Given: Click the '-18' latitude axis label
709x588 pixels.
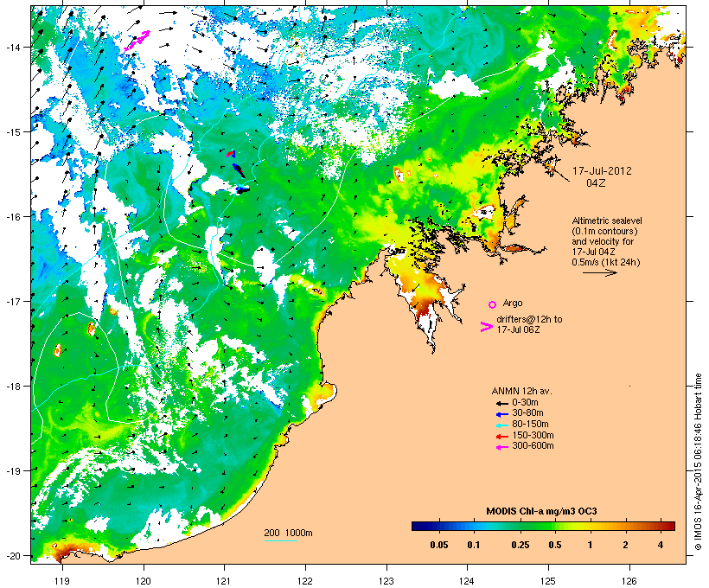Looking at the screenshot, I should point(13,387).
